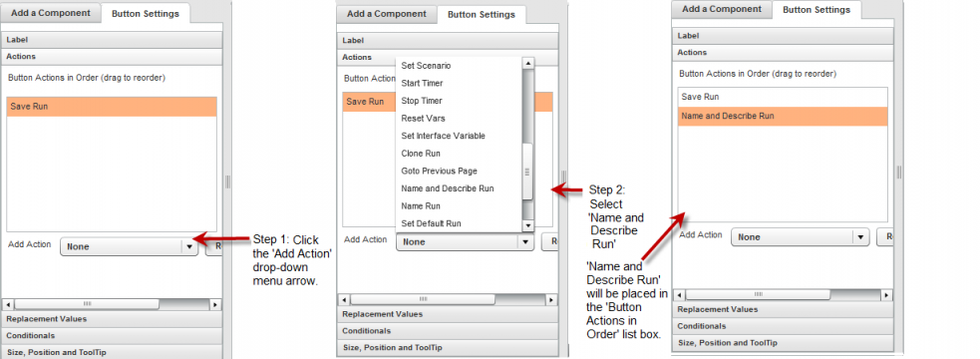The height and width of the screenshot is (359, 980).
Task: Collapse the Actions section header in left panel
Action: tap(112, 56)
